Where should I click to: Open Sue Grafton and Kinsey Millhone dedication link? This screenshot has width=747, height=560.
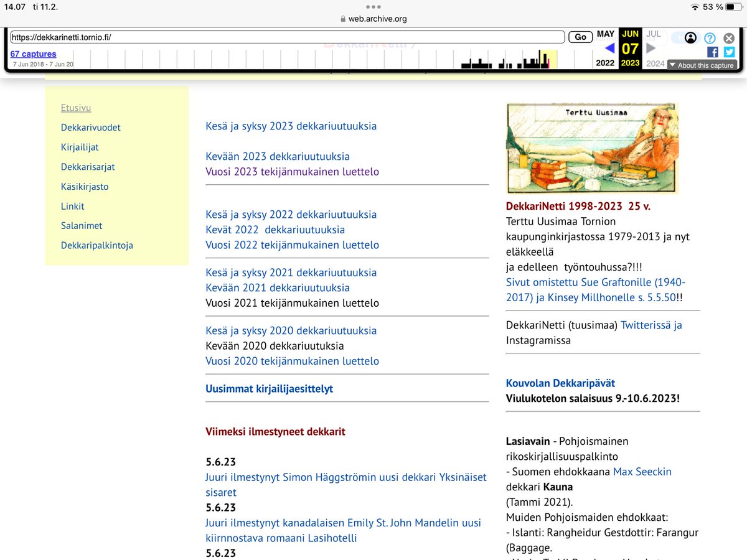click(x=596, y=289)
